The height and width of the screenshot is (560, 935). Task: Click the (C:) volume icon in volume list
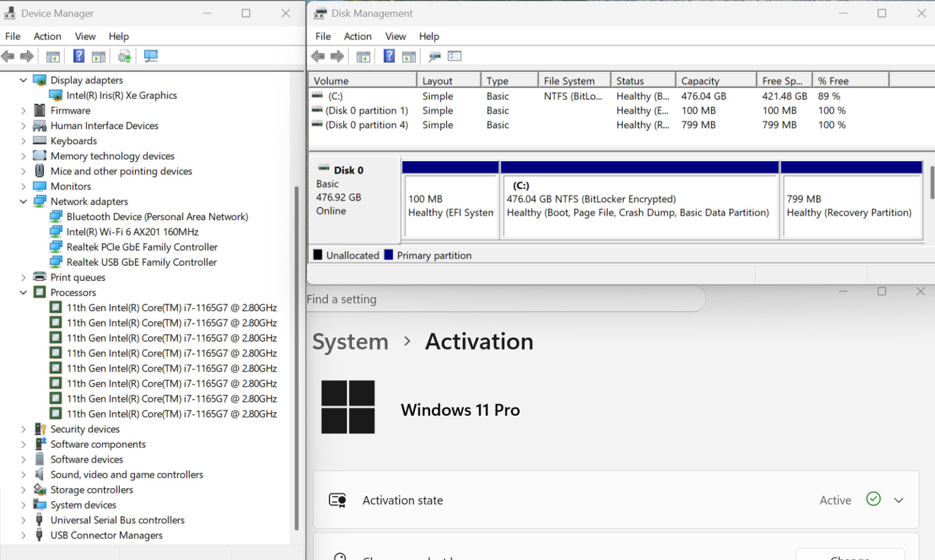(317, 96)
